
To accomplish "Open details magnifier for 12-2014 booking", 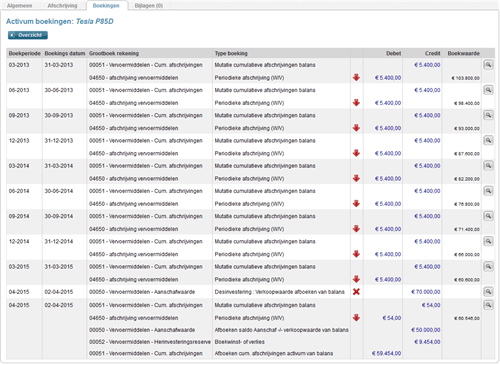I will pyautogui.click(x=488, y=241).
